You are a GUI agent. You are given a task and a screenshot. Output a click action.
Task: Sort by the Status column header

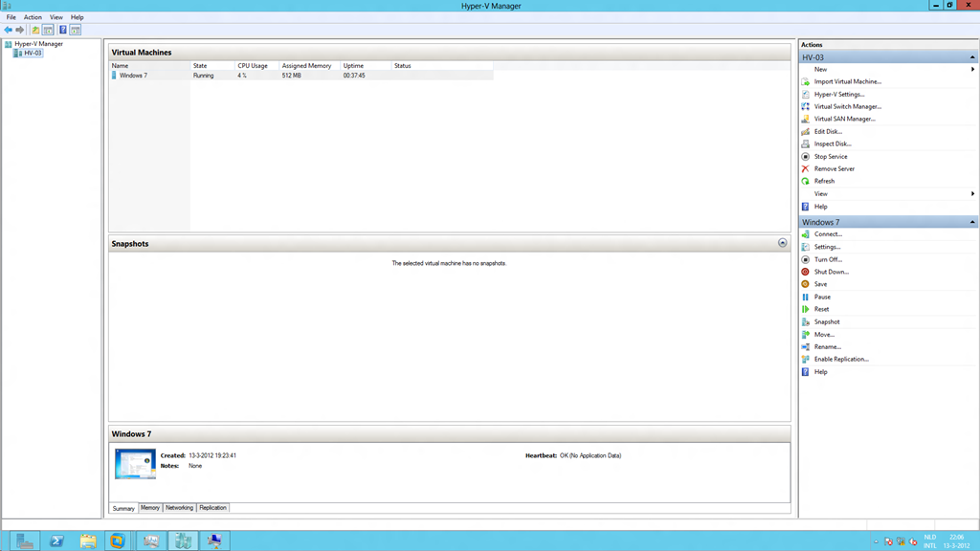coord(442,66)
